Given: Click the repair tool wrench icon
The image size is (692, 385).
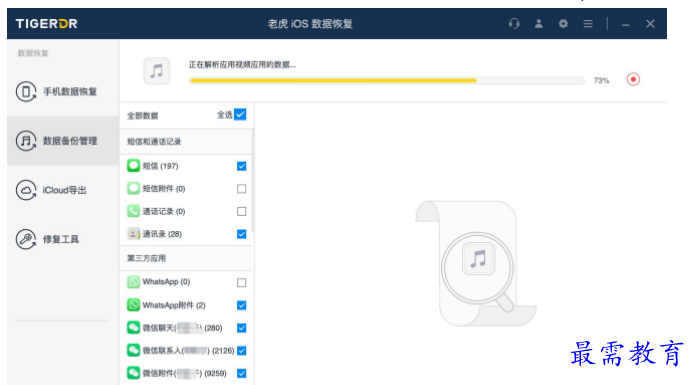Looking at the screenshot, I should click(x=26, y=239).
